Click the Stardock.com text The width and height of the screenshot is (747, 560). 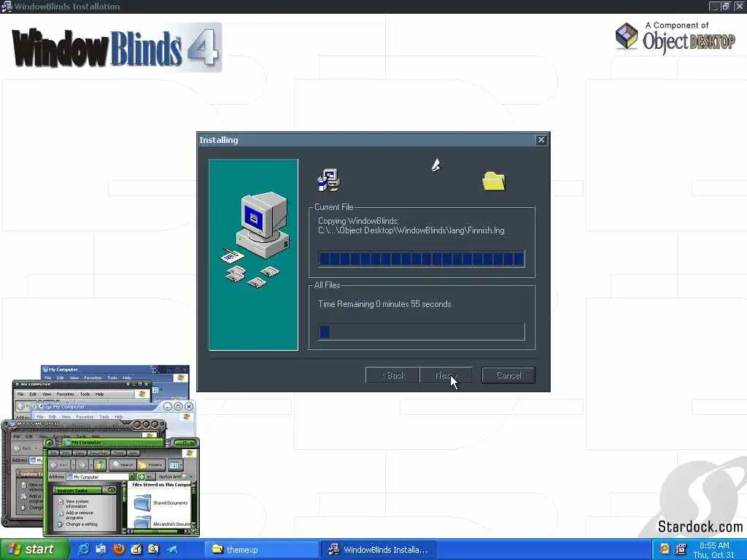point(700,526)
